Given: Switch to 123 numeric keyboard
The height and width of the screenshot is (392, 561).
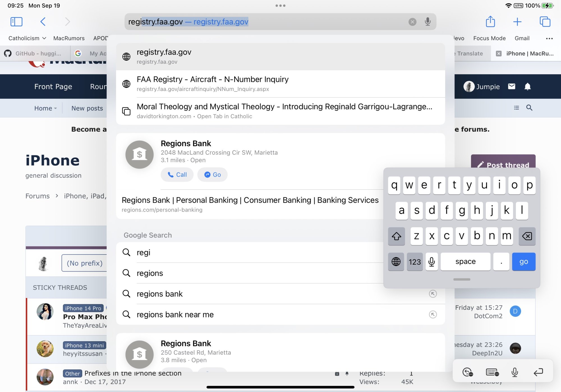Looking at the screenshot, I should coord(415,262).
